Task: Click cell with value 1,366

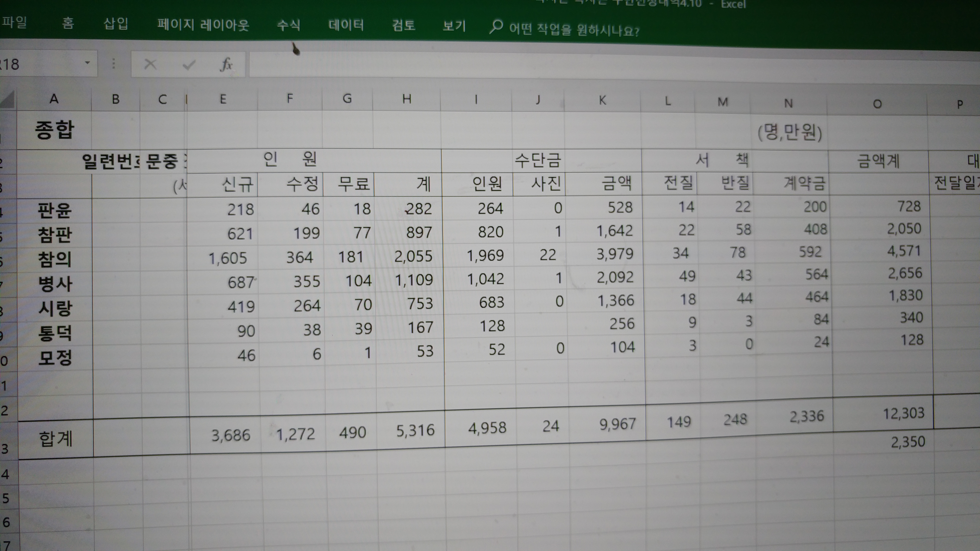Action: 605,300
